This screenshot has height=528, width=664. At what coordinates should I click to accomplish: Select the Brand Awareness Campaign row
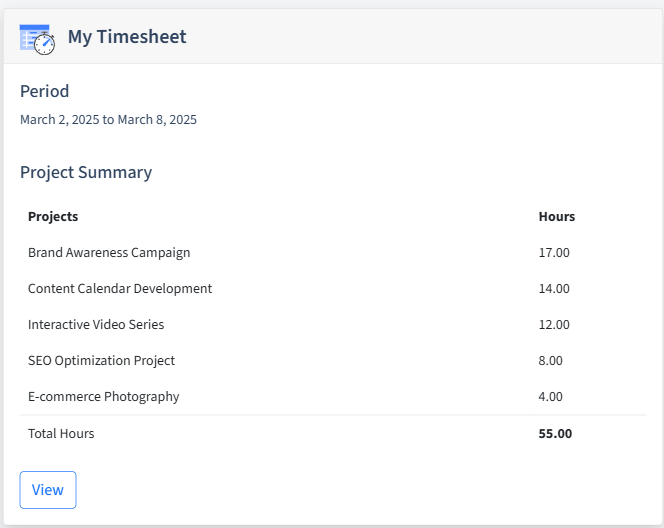tap(333, 252)
